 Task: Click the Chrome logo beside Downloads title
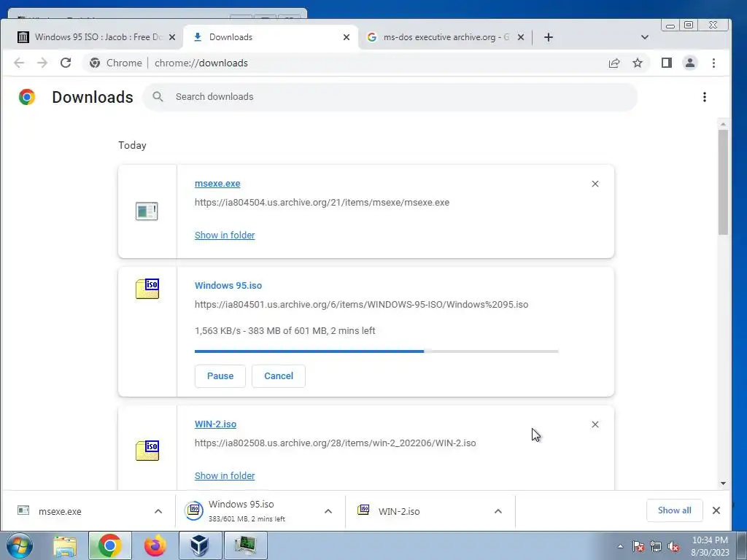coord(27,97)
